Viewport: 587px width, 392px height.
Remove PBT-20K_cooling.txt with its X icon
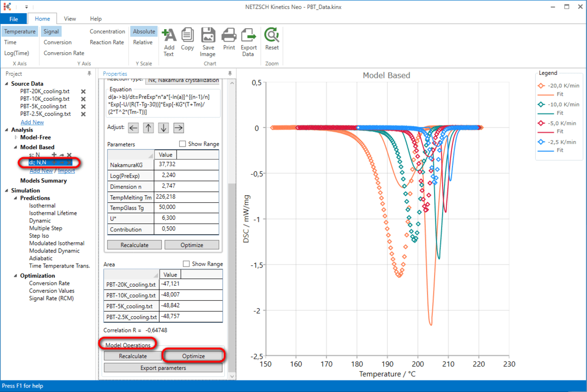click(83, 91)
